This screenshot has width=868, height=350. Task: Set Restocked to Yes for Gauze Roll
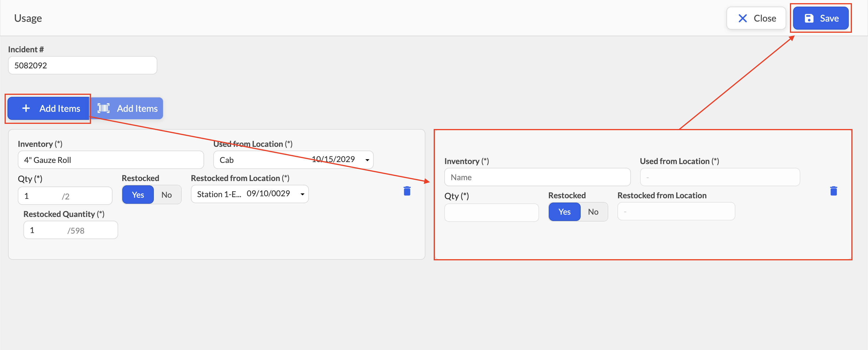click(138, 195)
